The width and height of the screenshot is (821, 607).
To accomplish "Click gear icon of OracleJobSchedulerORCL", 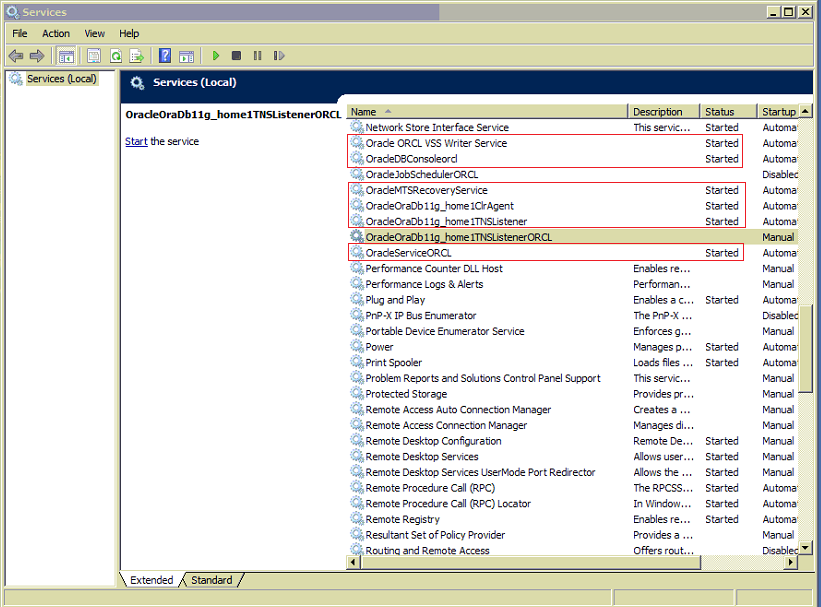I will click(x=357, y=174).
